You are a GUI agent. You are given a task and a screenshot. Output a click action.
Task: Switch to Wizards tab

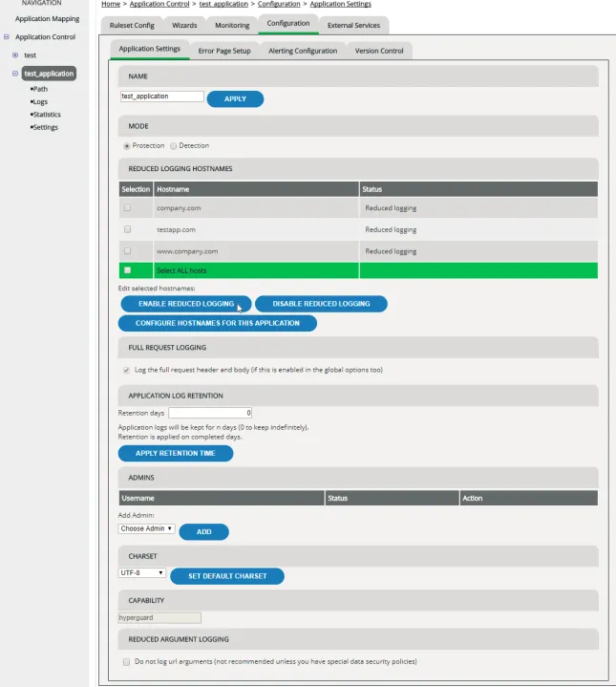pos(184,26)
